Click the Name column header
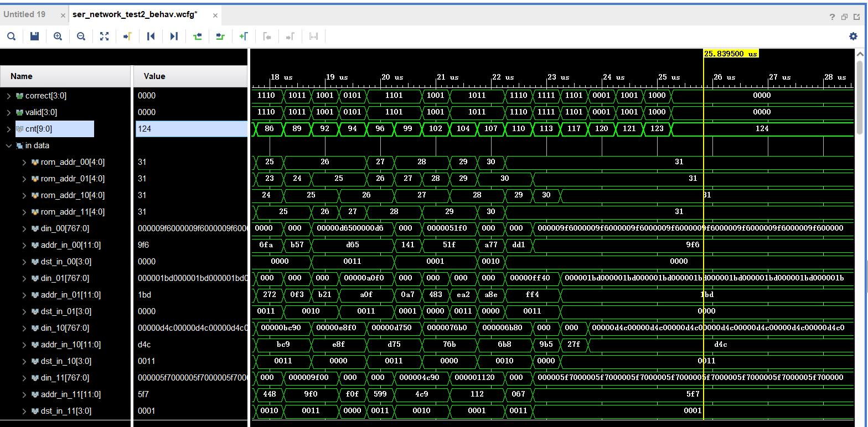868x427 pixels. tap(66, 76)
